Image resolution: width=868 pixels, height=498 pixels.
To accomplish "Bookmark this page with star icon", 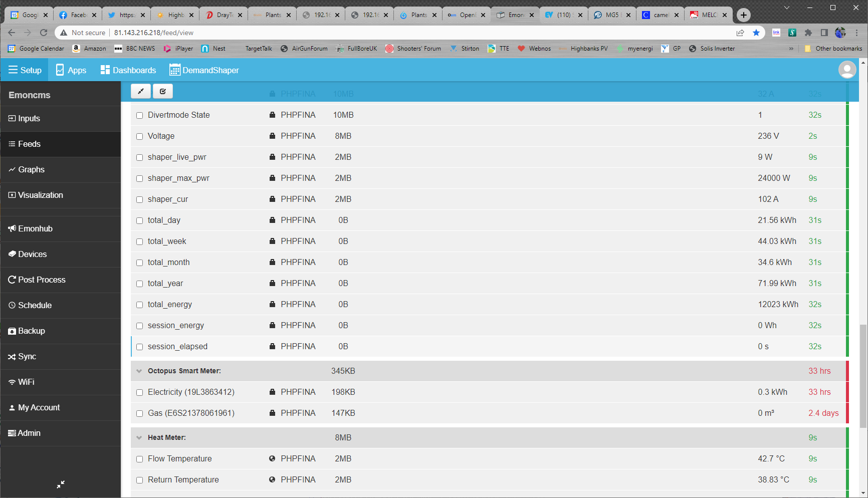I will click(x=756, y=33).
